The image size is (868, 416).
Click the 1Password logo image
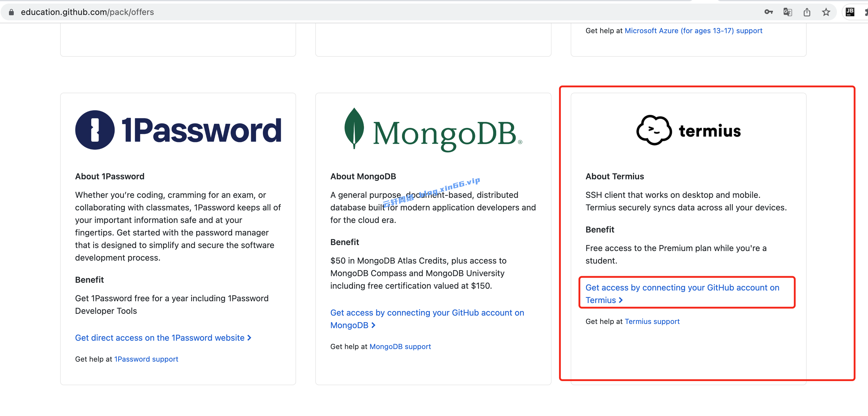coord(178,130)
